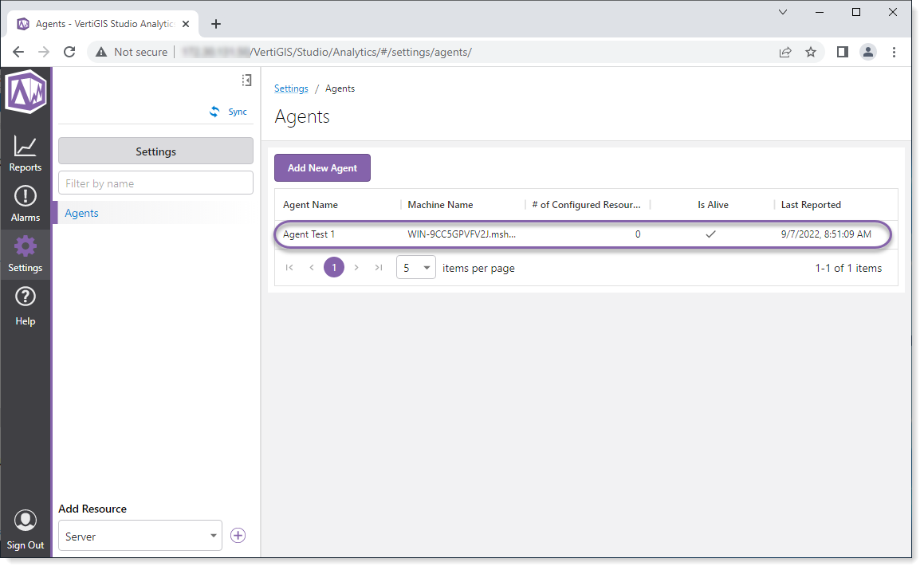The height and width of the screenshot is (570, 924).
Task: Expand the items per page dropdown
Action: 416,268
